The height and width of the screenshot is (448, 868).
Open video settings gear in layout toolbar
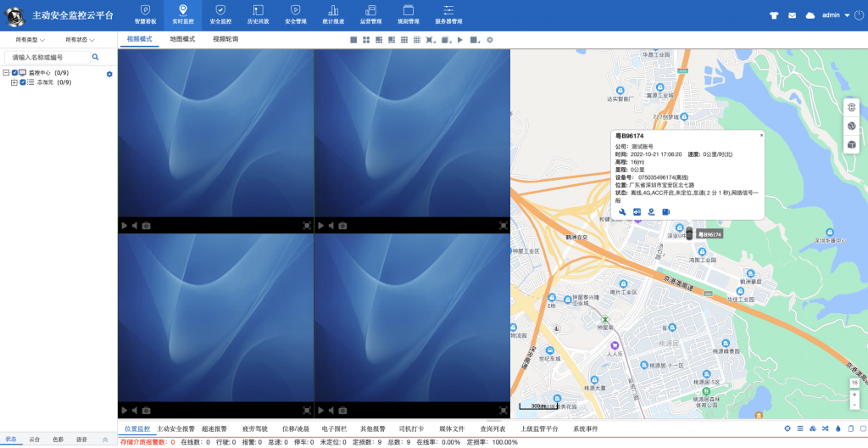pos(489,40)
